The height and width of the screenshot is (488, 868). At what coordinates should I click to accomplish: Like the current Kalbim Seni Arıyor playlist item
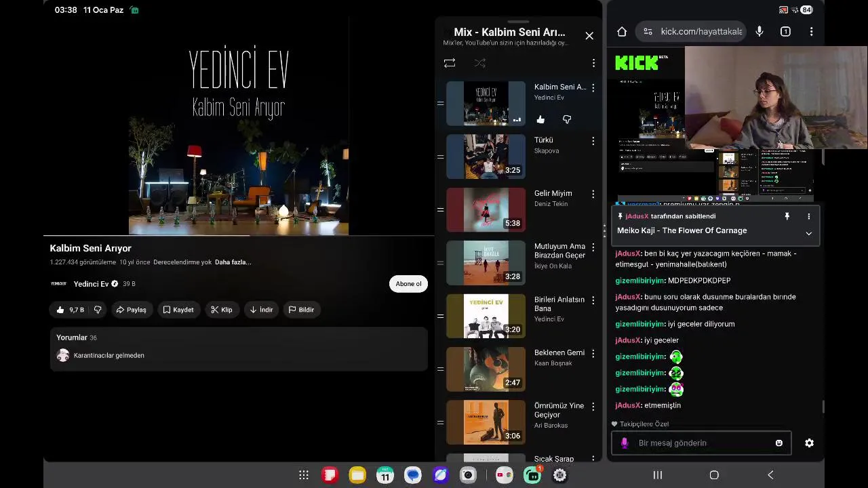pyautogui.click(x=540, y=120)
